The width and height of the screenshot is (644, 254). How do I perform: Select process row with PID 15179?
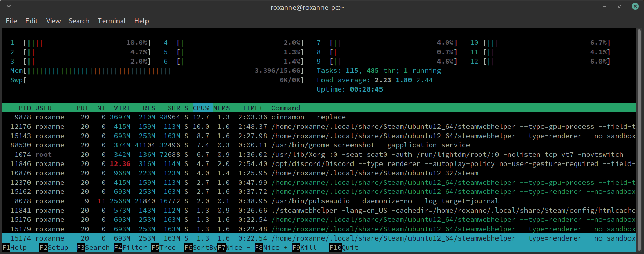(319, 229)
